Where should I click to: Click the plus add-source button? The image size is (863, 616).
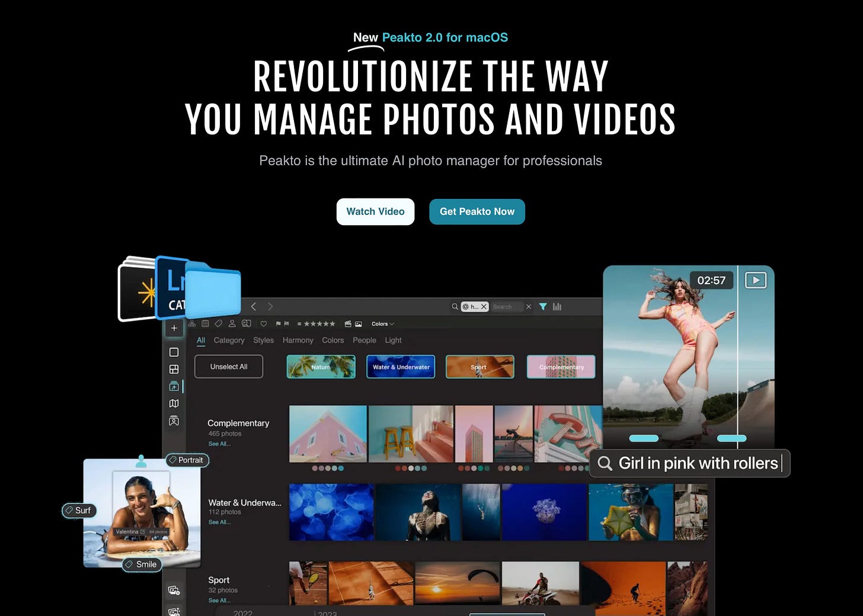[174, 328]
